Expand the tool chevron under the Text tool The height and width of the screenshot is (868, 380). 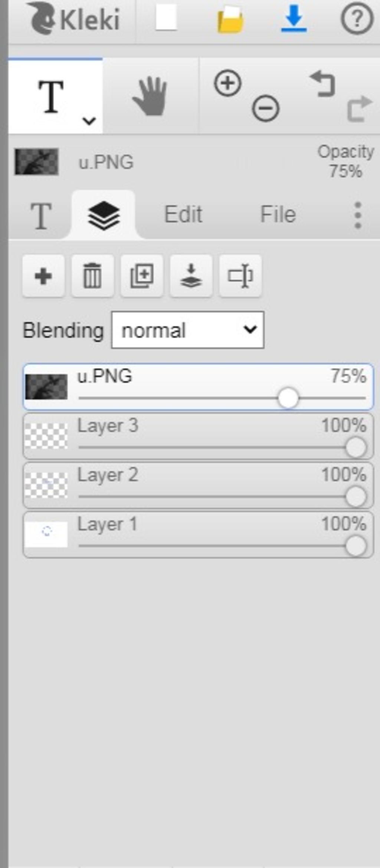89,121
